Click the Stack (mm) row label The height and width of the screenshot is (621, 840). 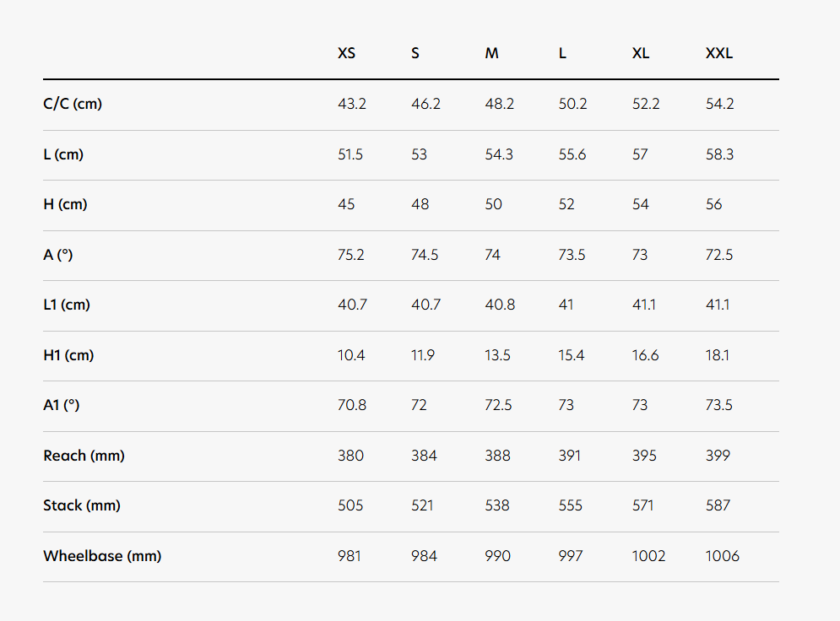tap(82, 505)
